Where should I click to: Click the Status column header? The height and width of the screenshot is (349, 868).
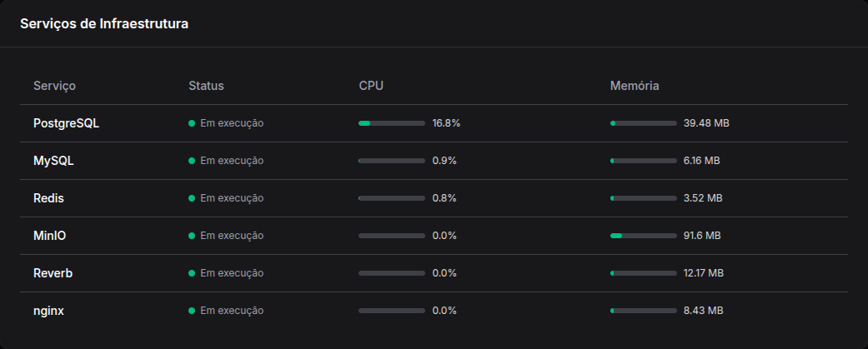[x=206, y=86]
